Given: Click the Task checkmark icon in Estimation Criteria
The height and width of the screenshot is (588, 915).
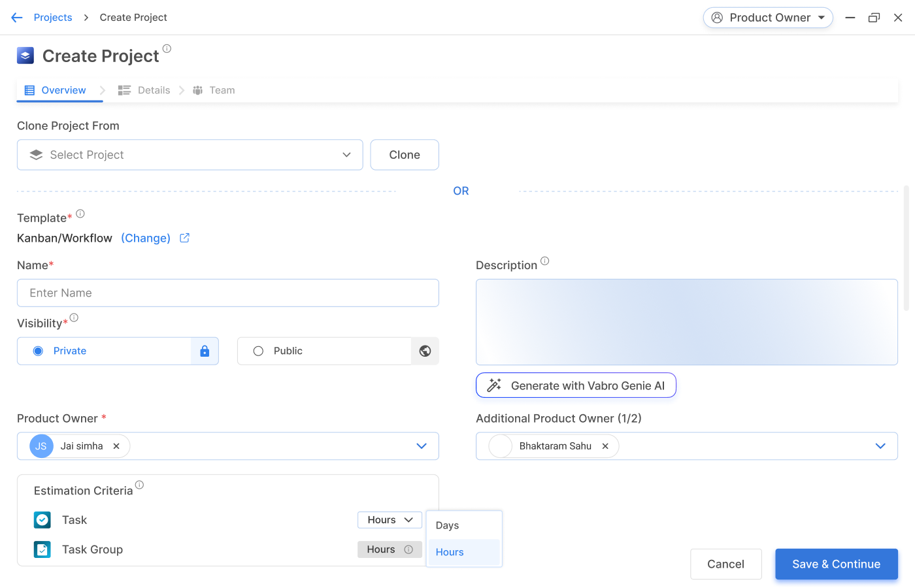Looking at the screenshot, I should point(42,519).
